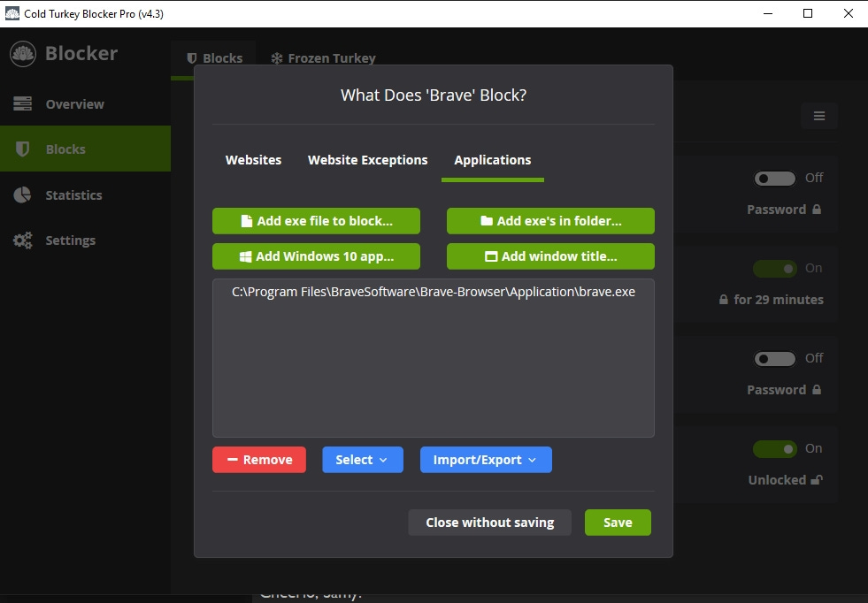Open the Import/Export dropdown
The width and height of the screenshot is (868, 603).
[x=486, y=460]
